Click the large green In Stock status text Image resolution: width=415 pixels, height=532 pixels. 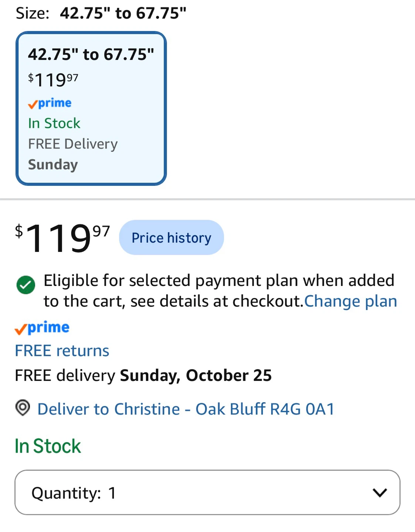coord(48,446)
